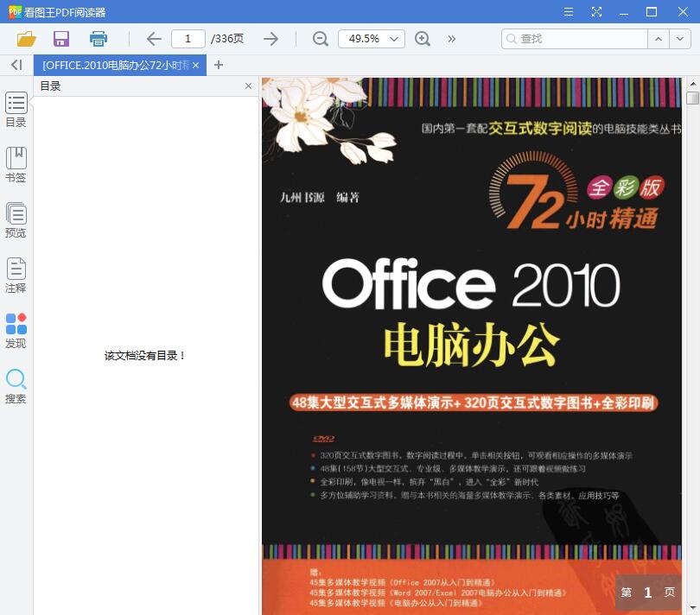
Task: Zoom in with the plus magnifier
Action: 423,39
